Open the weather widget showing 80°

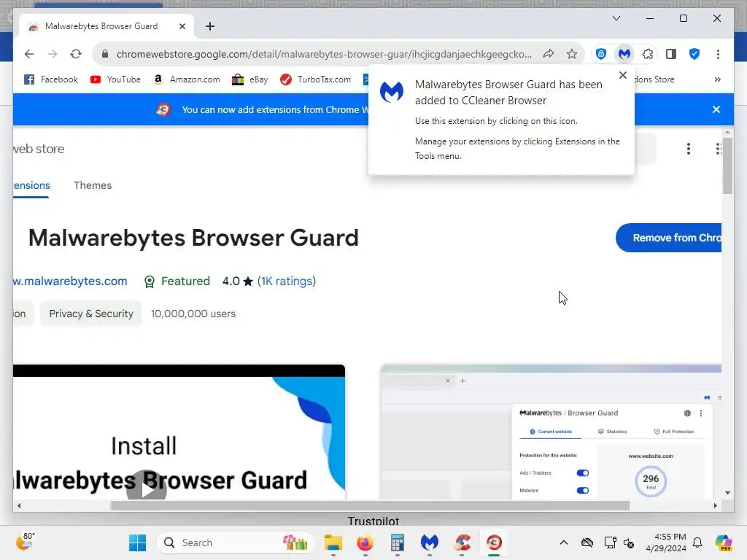tap(25, 542)
